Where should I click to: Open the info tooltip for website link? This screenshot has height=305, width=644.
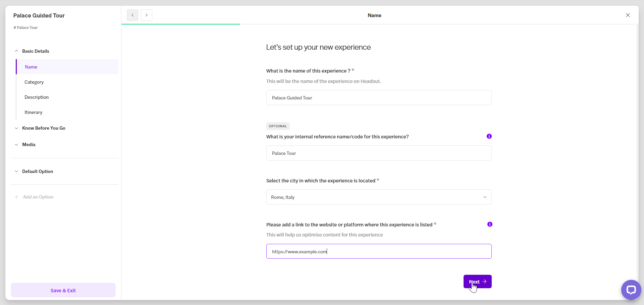click(490, 224)
